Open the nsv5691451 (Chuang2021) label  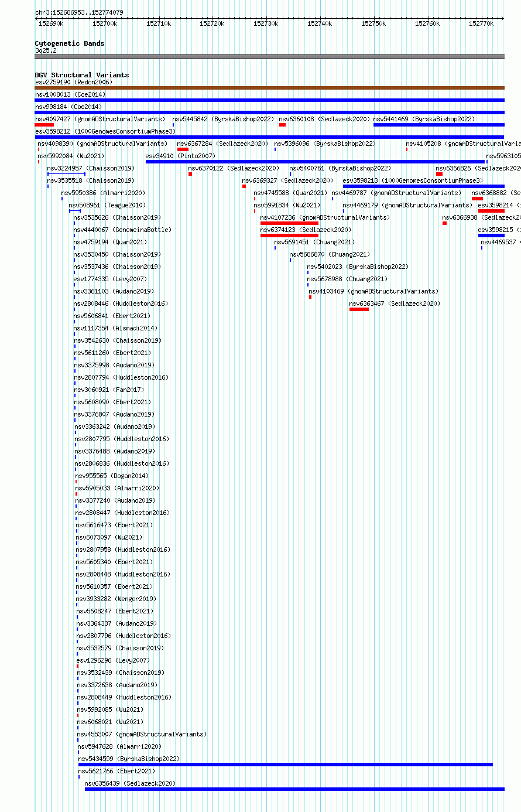point(314,242)
